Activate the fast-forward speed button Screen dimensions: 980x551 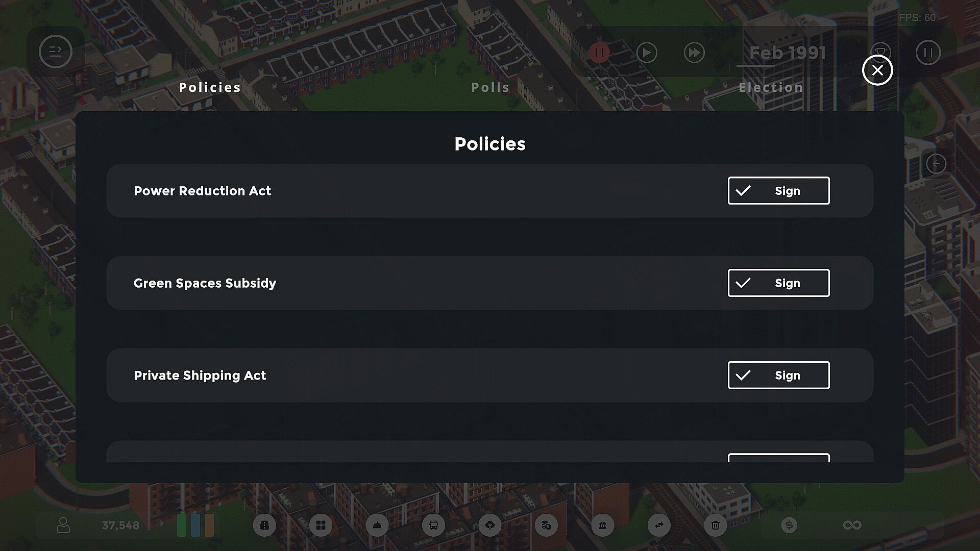click(x=694, y=53)
